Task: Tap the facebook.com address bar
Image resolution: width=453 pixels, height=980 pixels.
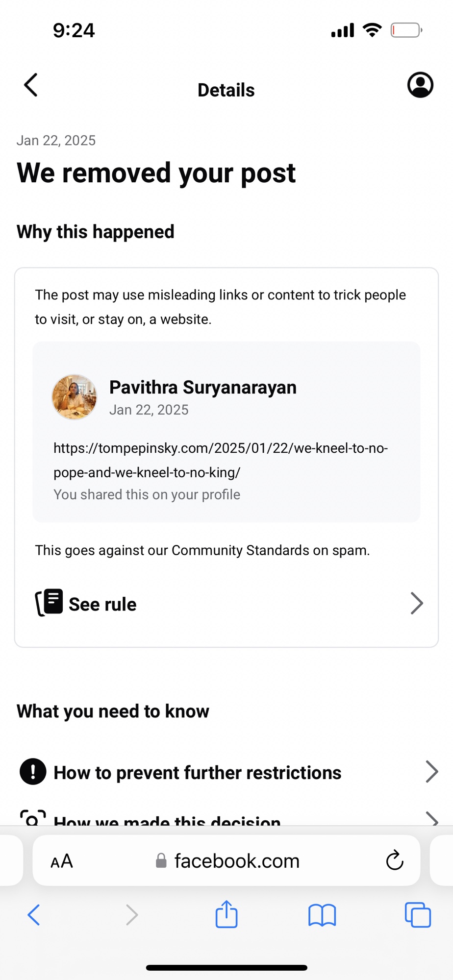Action: [x=236, y=861]
